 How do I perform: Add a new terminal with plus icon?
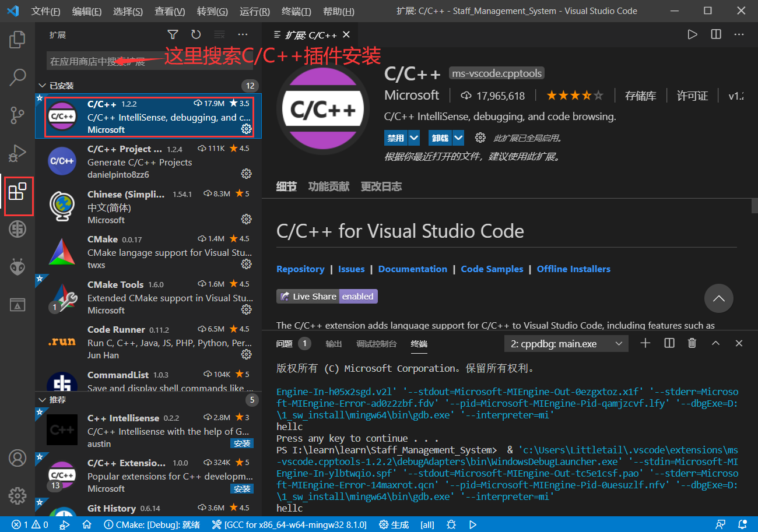645,343
